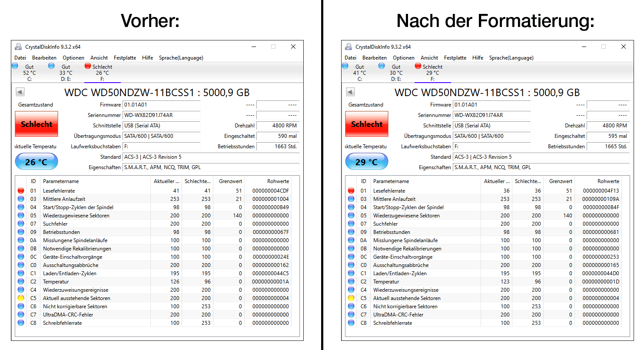This screenshot has width=644, height=350.
Task: Click the blue status icon of Ausschaltungsabbrüche in the right window
Action: point(351,265)
